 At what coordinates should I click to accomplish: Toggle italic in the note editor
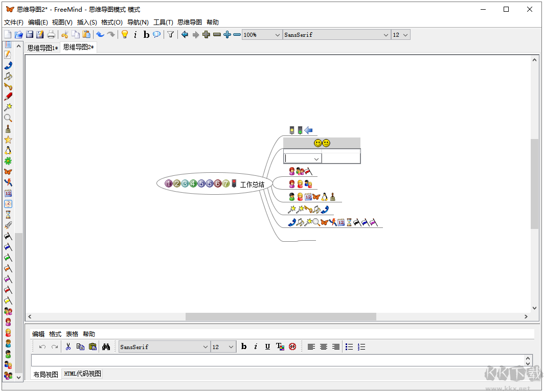tap(256, 347)
